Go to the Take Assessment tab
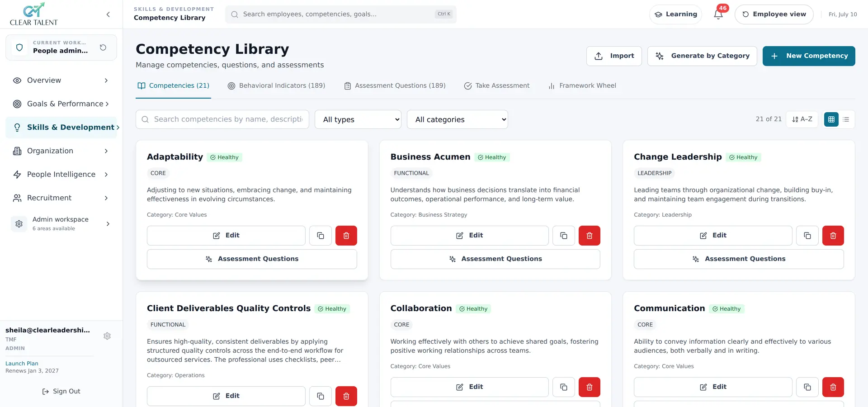 (496, 86)
